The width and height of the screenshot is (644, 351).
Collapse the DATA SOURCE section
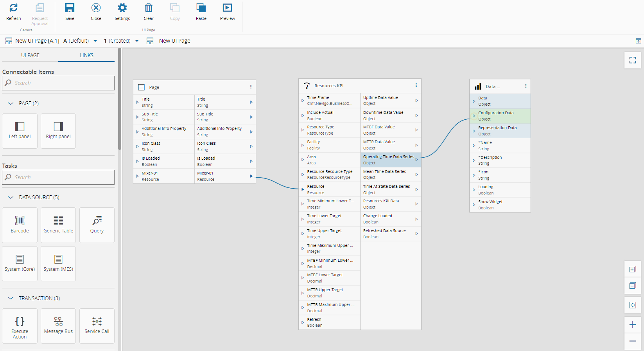(11, 197)
